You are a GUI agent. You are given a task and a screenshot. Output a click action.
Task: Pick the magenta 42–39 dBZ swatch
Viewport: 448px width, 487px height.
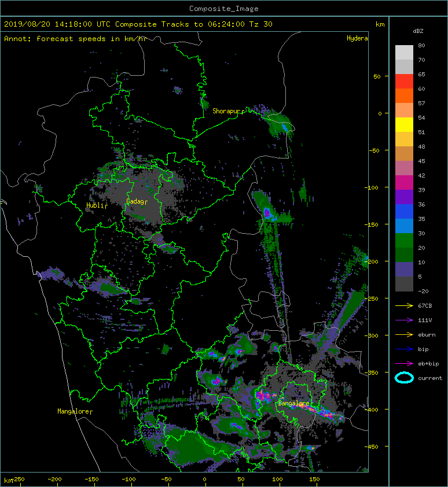(404, 183)
